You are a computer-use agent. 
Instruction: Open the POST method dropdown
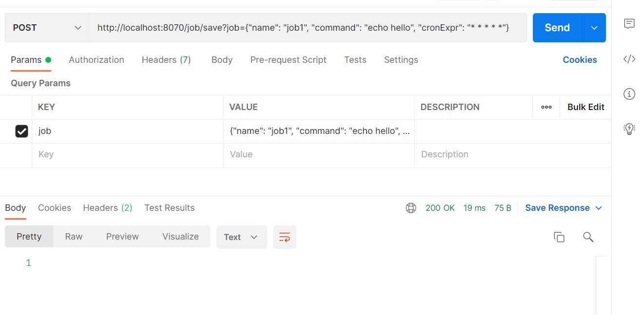click(x=47, y=28)
